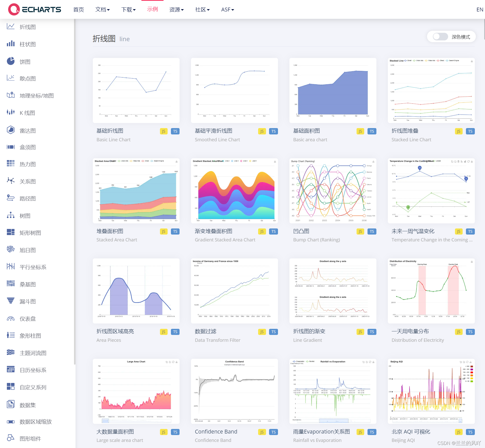Open Bump Chart (Ranking) thumbnail
This screenshot has height=448, width=485.
333,191
